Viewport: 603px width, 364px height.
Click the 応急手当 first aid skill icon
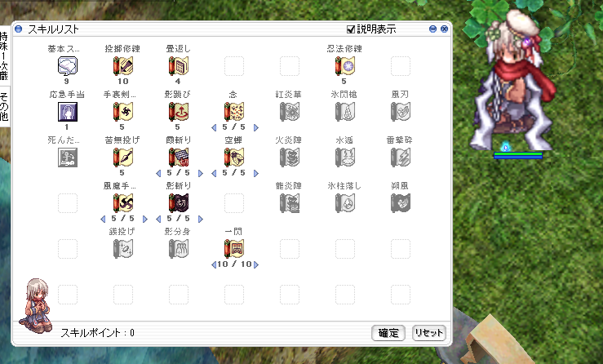(68, 112)
